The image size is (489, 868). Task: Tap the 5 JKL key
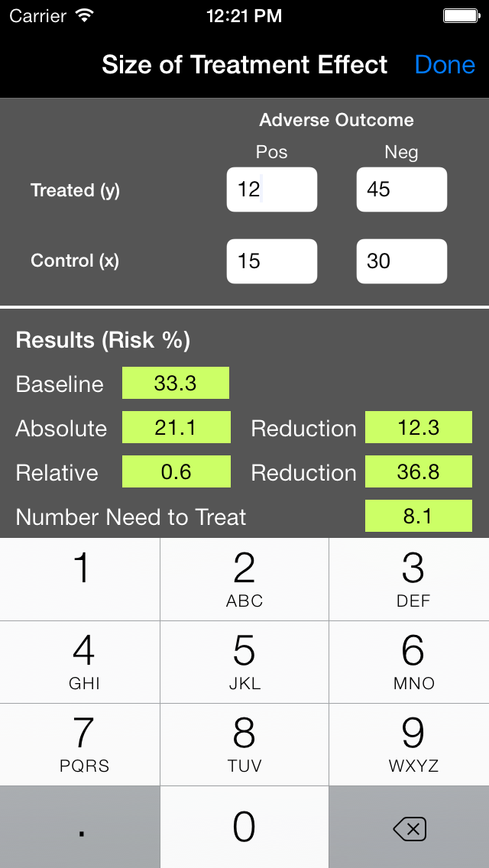(244, 662)
